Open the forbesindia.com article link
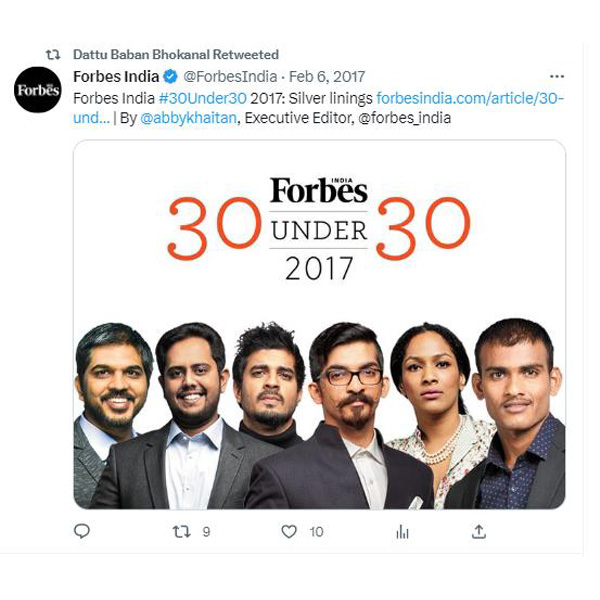Image resolution: width=600 pixels, height=600 pixels. coord(470,98)
